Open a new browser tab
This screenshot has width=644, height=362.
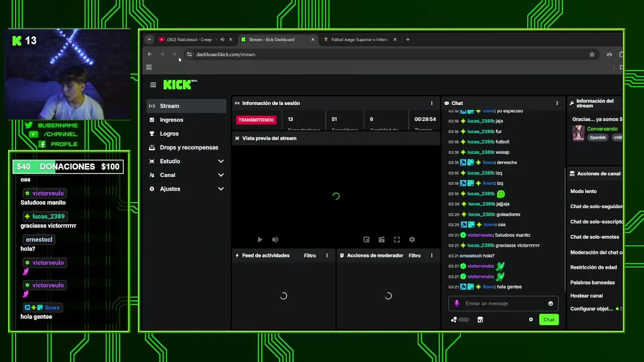408,39
